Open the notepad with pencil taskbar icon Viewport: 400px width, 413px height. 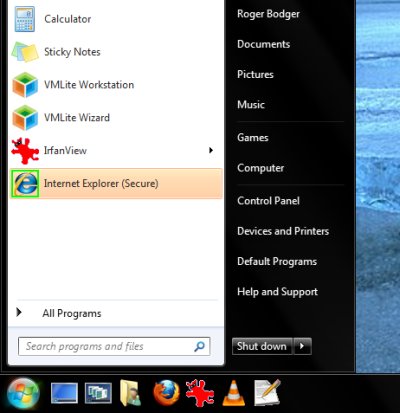click(x=267, y=393)
